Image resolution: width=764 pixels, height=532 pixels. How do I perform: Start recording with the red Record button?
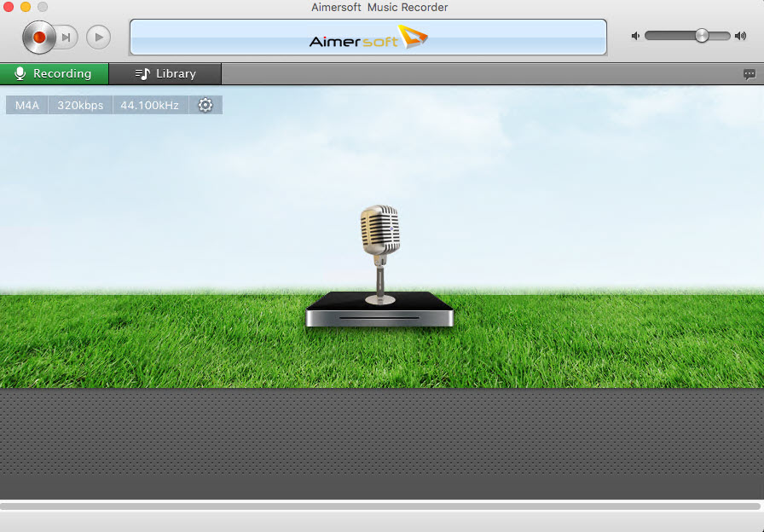point(38,37)
